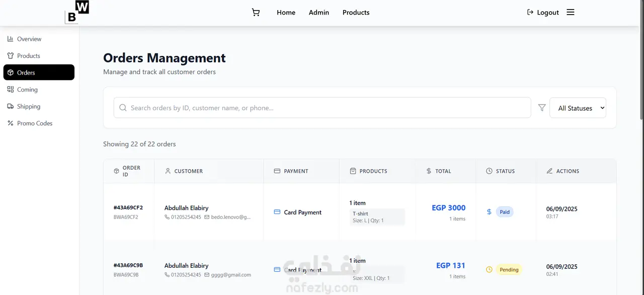Viewport: 644px width, 295px height.
Task: Click the filter funnel icon
Action: 542,108
